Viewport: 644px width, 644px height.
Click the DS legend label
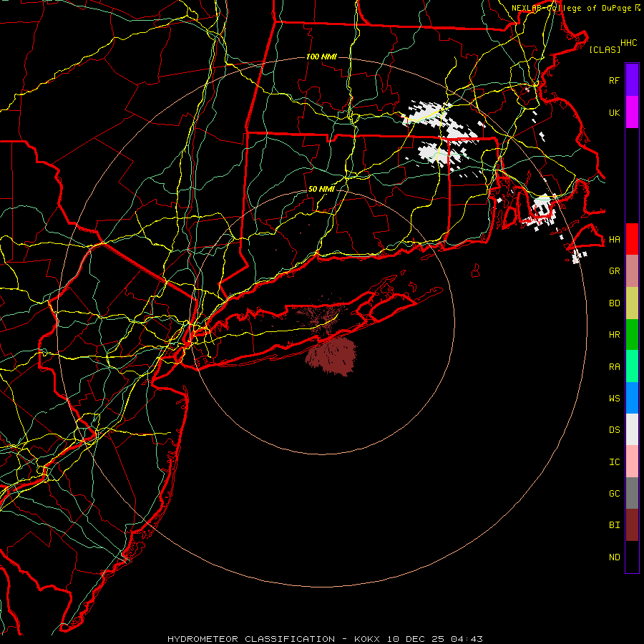[614, 430]
